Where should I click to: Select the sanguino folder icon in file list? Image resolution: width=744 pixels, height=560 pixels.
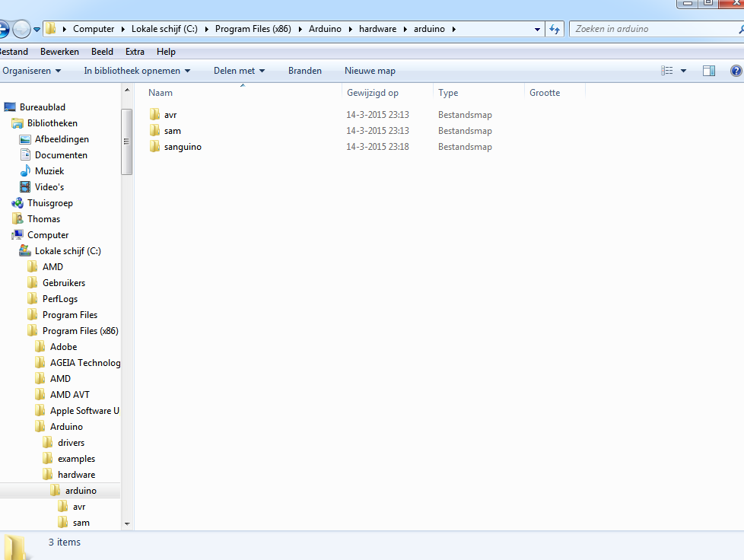point(155,147)
